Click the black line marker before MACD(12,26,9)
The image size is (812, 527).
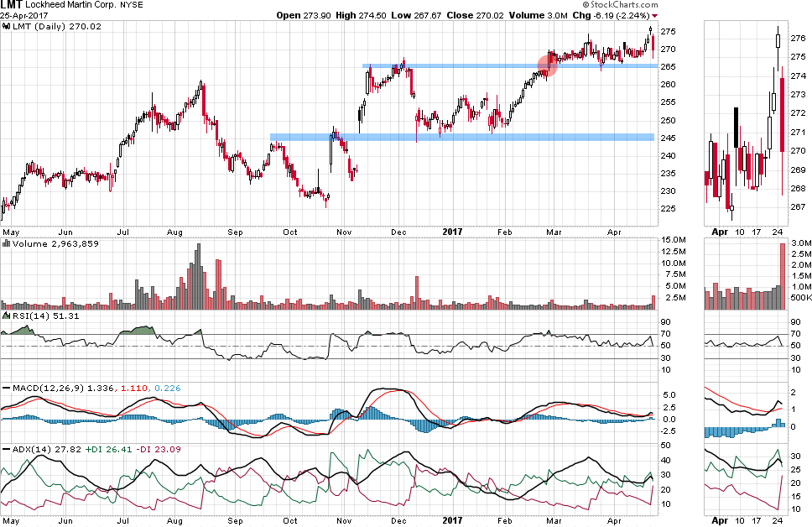coord(6,389)
